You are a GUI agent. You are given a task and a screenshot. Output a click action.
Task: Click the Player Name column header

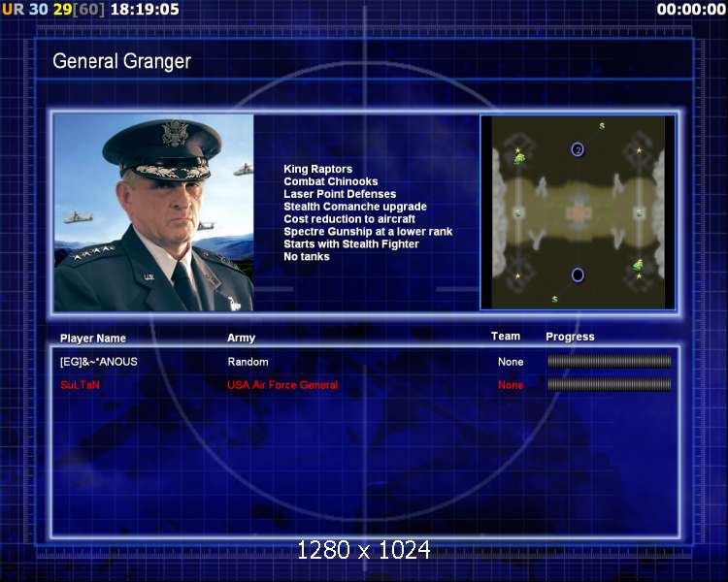click(93, 339)
